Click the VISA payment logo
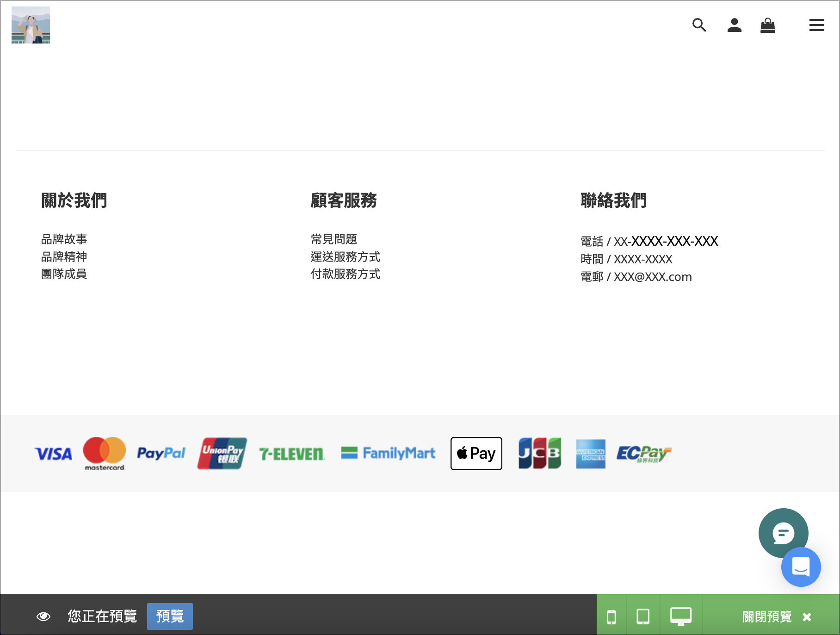 53,454
